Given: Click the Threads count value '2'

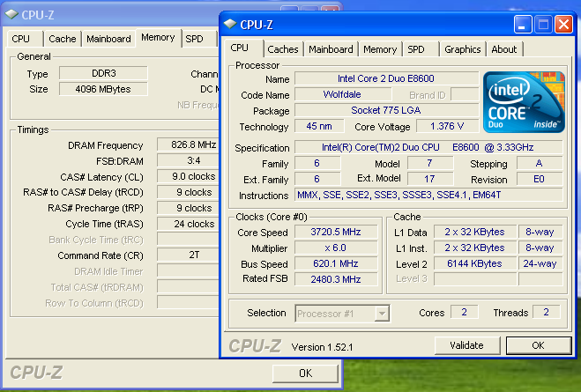Looking at the screenshot, I should click(546, 312).
